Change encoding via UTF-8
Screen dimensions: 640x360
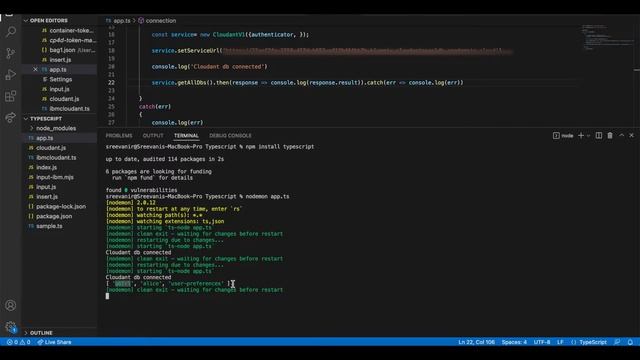tap(542, 342)
